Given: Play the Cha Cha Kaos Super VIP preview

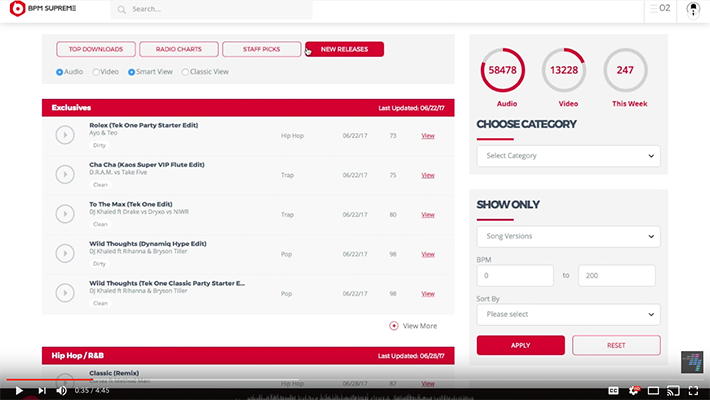Looking at the screenshot, I should (x=65, y=175).
